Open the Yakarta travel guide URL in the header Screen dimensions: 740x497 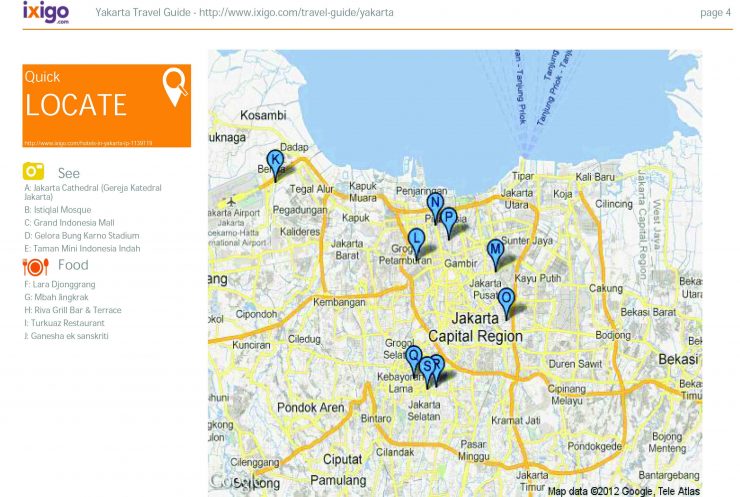pyautogui.click(x=296, y=12)
